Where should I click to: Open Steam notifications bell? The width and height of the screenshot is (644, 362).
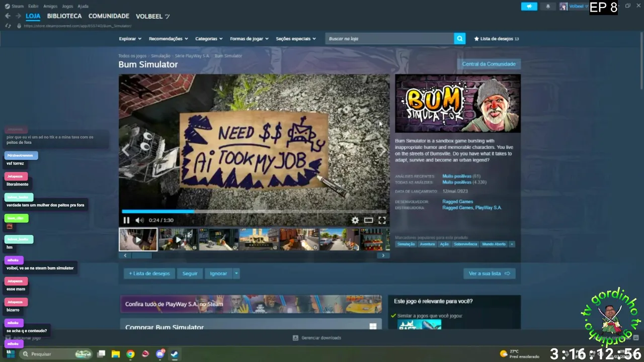(548, 6)
